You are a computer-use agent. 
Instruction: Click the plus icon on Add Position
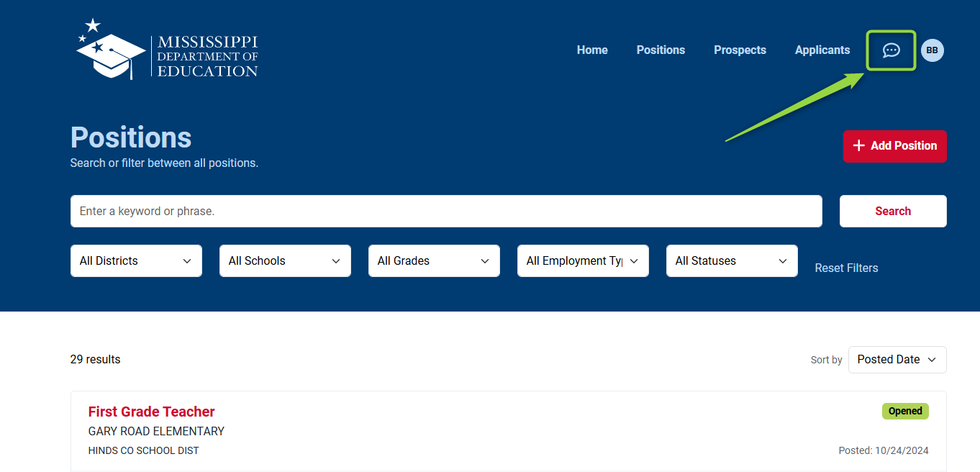(x=858, y=146)
